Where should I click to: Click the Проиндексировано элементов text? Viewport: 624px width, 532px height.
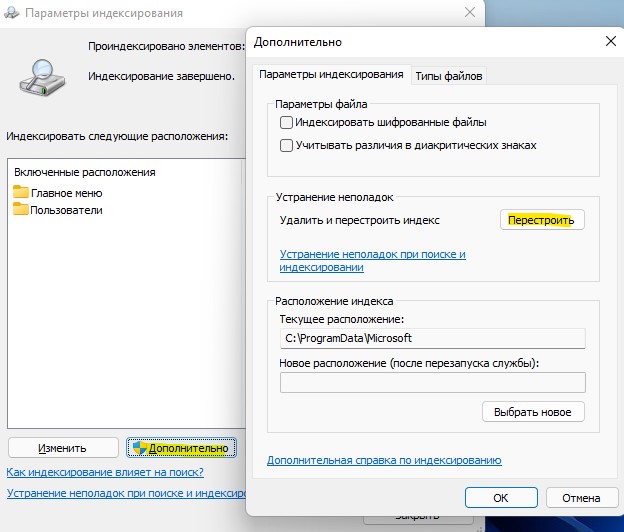tap(166, 47)
